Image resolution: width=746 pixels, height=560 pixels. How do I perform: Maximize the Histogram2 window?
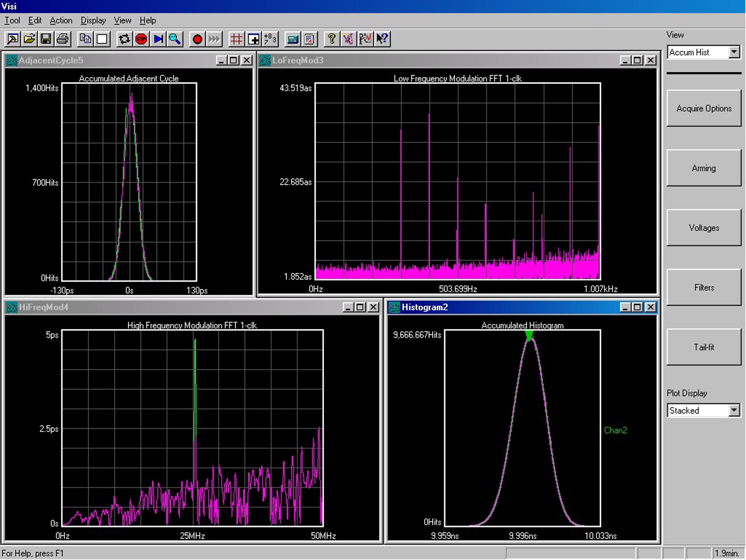tap(638, 307)
